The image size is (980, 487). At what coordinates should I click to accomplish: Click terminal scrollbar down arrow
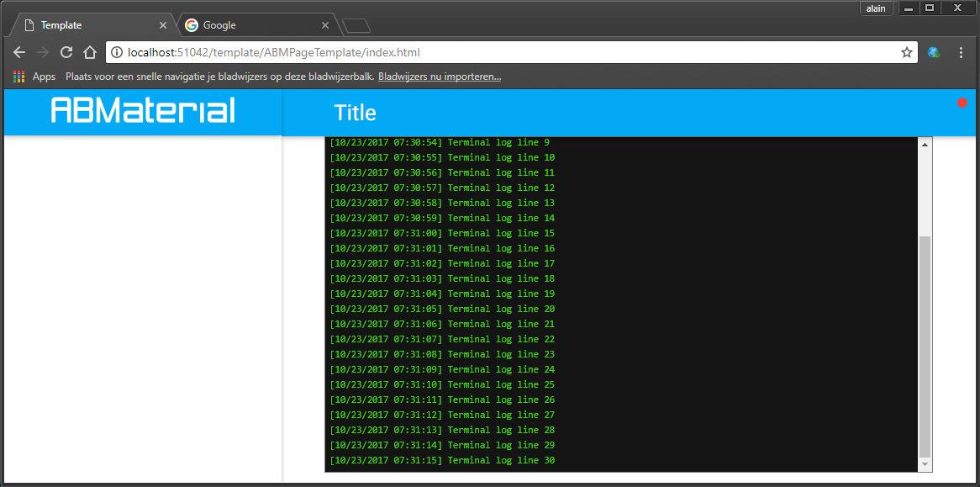[925, 464]
